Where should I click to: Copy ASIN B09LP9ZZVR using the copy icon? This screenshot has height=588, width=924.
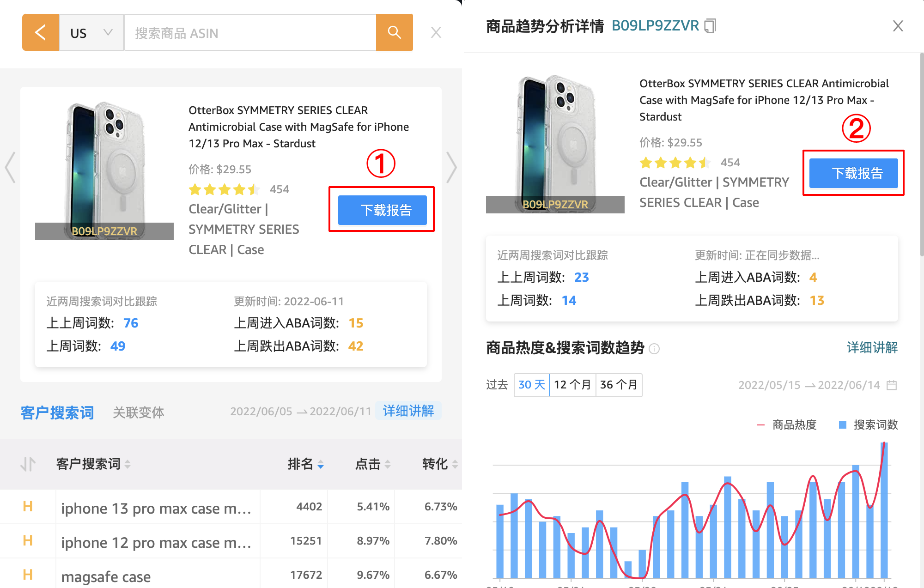710,26
